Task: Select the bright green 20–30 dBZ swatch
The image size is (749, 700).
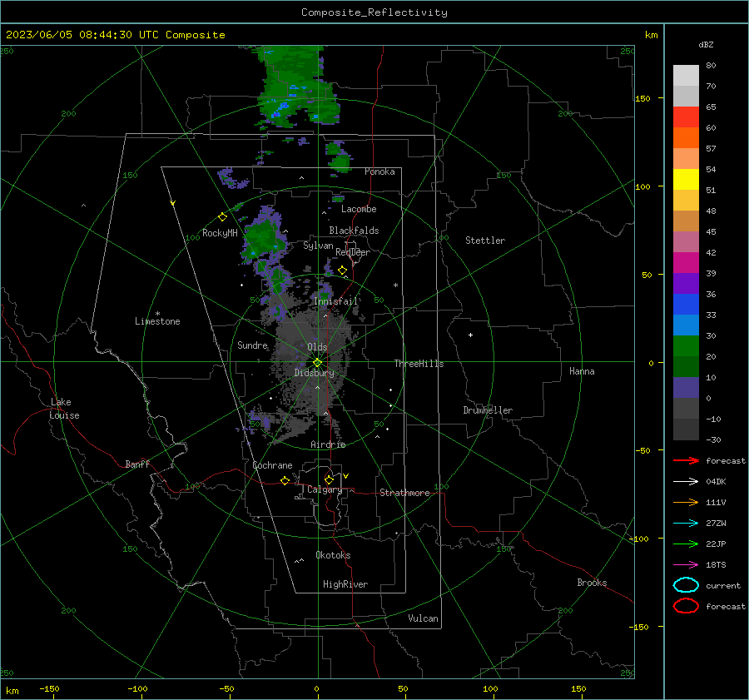Action: click(x=686, y=346)
